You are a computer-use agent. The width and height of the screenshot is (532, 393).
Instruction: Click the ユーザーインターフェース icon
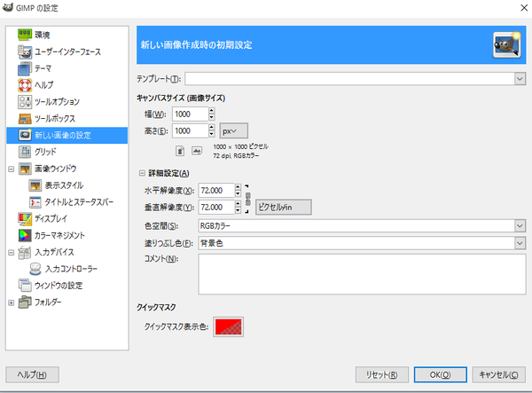tap(25, 51)
